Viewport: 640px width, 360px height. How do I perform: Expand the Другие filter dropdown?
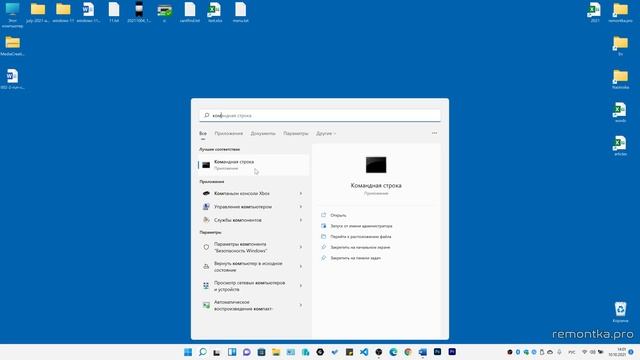click(x=326, y=133)
